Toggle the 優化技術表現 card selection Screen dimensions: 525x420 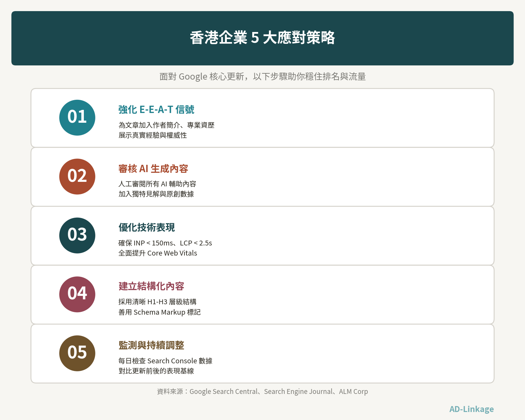[262, 235]
